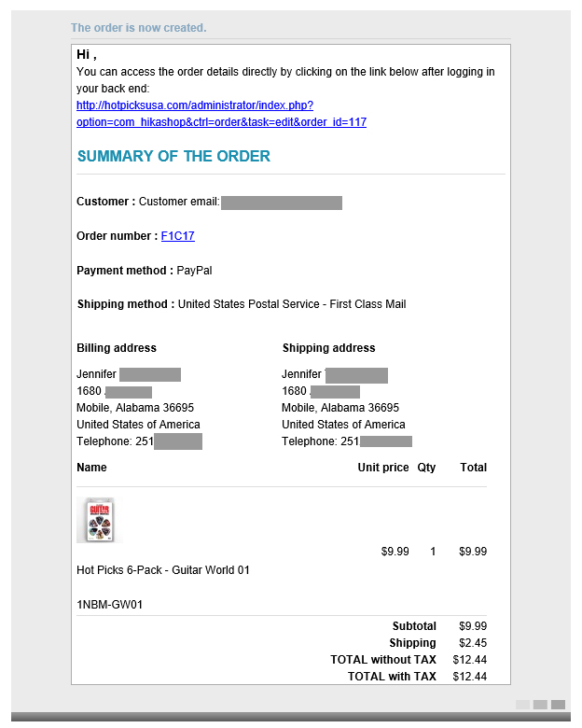The width and height of the screenshot is (582, 728).
Task: Click the redacted customer email field
Action: (x=281, y=203)
